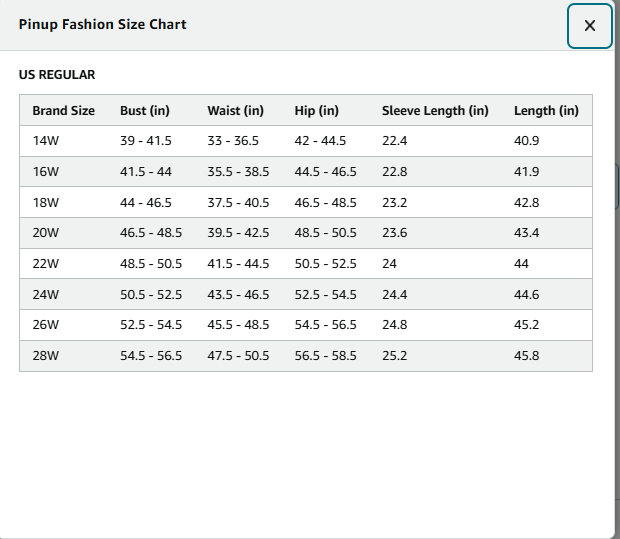The height and width of the screenshot is (539, 620).
Task: Click the 18W hip value 46.5 - 48.5
Action: point(325,202)
